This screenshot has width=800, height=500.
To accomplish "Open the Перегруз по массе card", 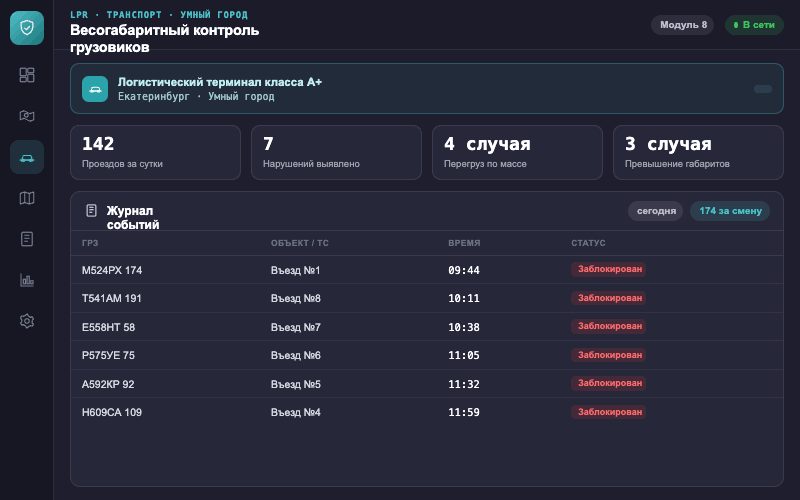I will [x=517, y=153].
